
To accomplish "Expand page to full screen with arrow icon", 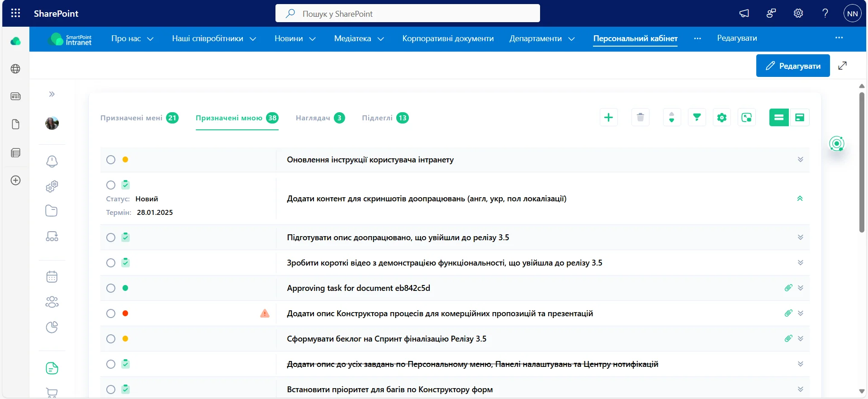I will tap(842, 66).
